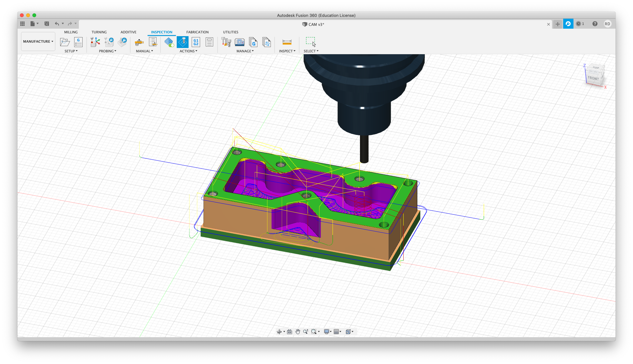Viewport: 633px width, 364px height.
Task: Click the RD user account button
Action: coord(607,24)
